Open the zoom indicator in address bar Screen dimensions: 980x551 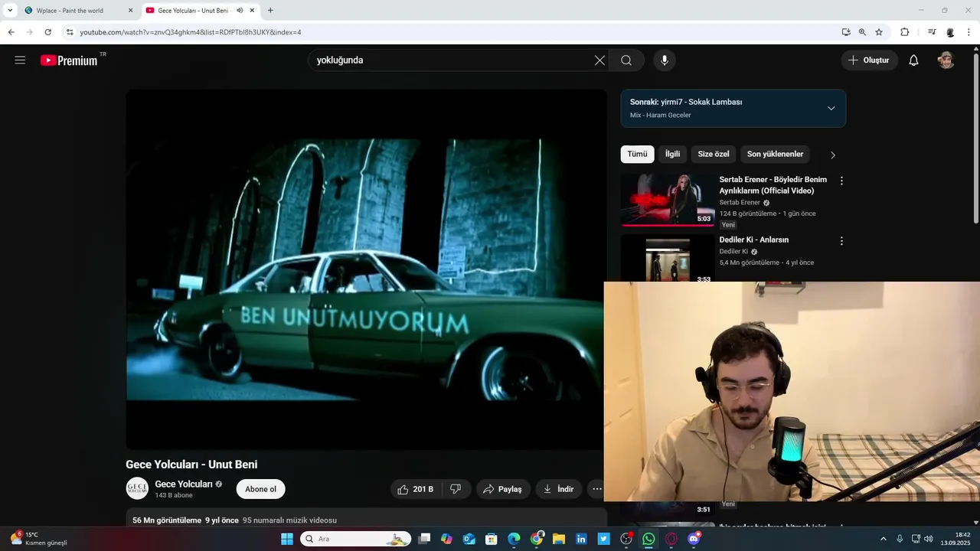click(862, 32)
